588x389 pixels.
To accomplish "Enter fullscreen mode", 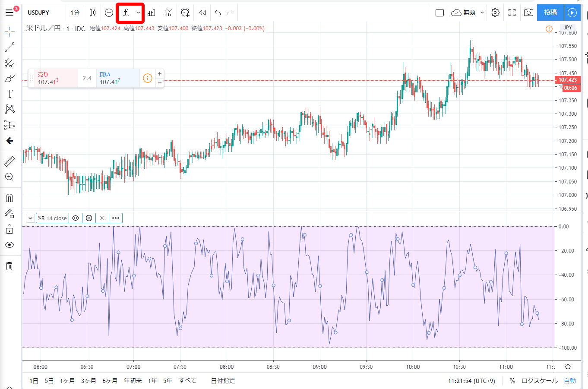I will 512,13.
